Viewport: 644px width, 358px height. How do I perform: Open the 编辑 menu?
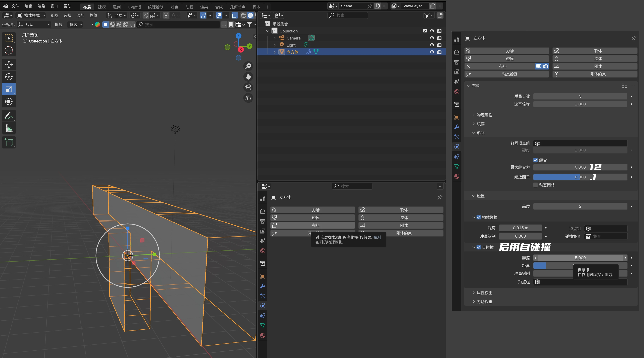click(x=28, y=6)
